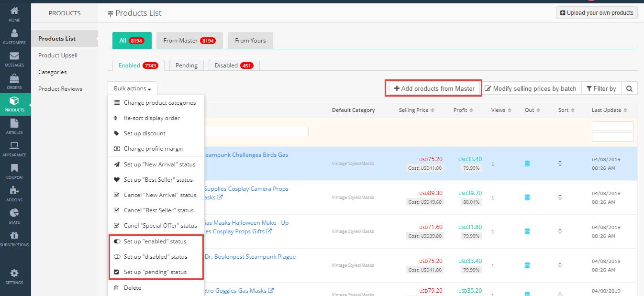Click Add products from Master button

[x=434, y=88]
